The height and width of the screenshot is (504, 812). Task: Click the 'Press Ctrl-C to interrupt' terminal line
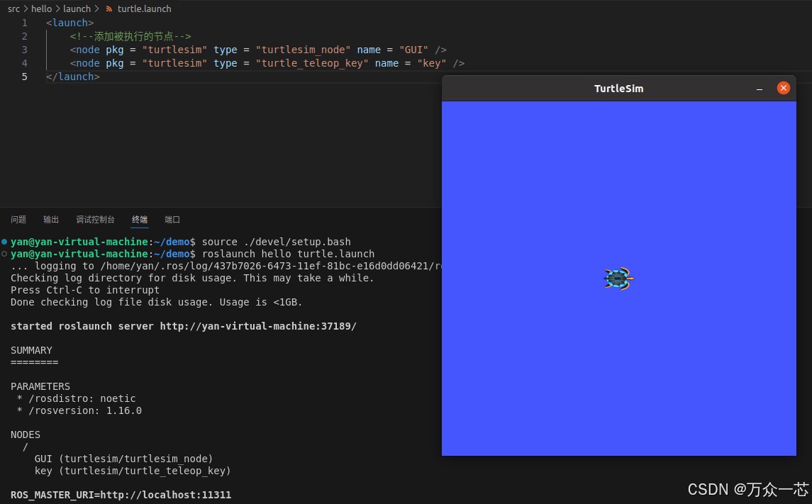(85, 291)
